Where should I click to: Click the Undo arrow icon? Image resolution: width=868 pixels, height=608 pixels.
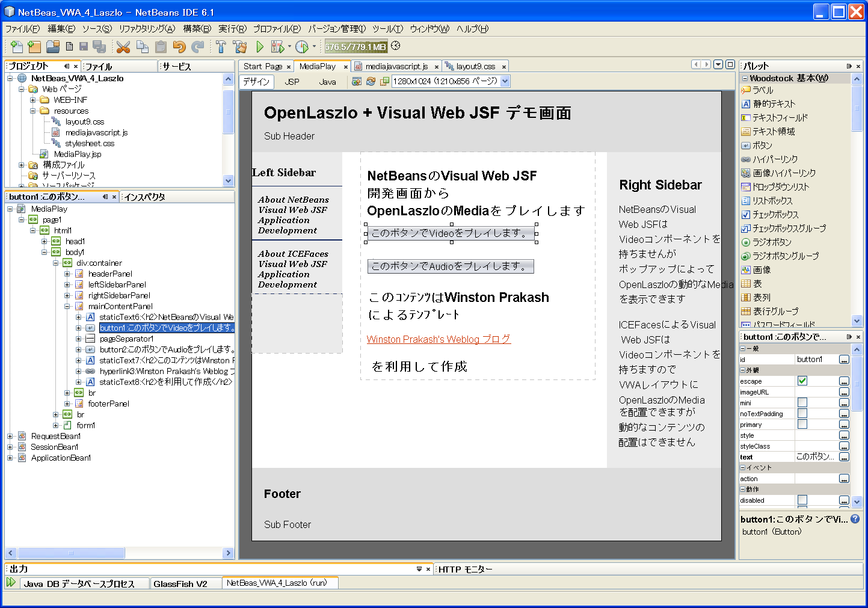(179, 47)
